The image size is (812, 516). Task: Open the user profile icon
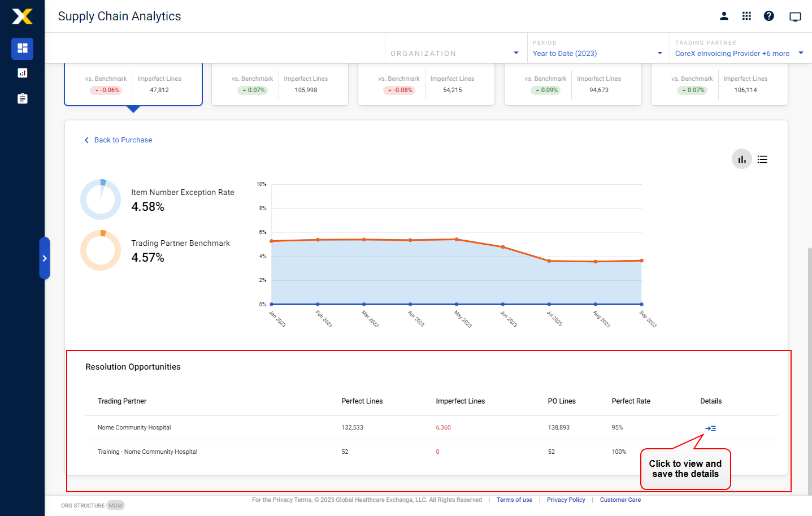pyautogui.click(x=724, y=16)
